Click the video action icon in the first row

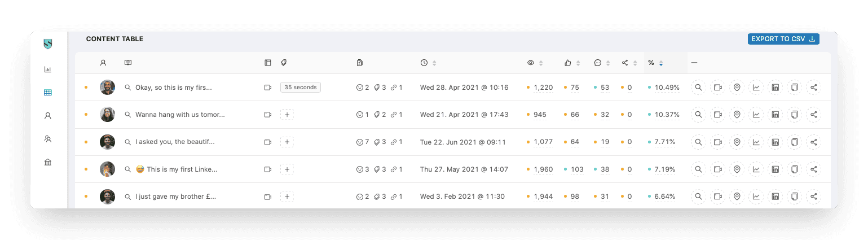(x=717, y=88)
